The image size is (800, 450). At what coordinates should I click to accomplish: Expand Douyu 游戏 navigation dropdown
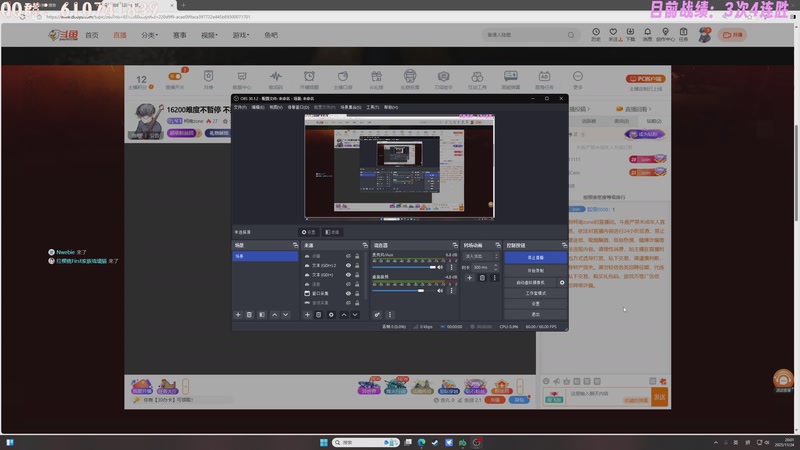click(x=241, y=35)
